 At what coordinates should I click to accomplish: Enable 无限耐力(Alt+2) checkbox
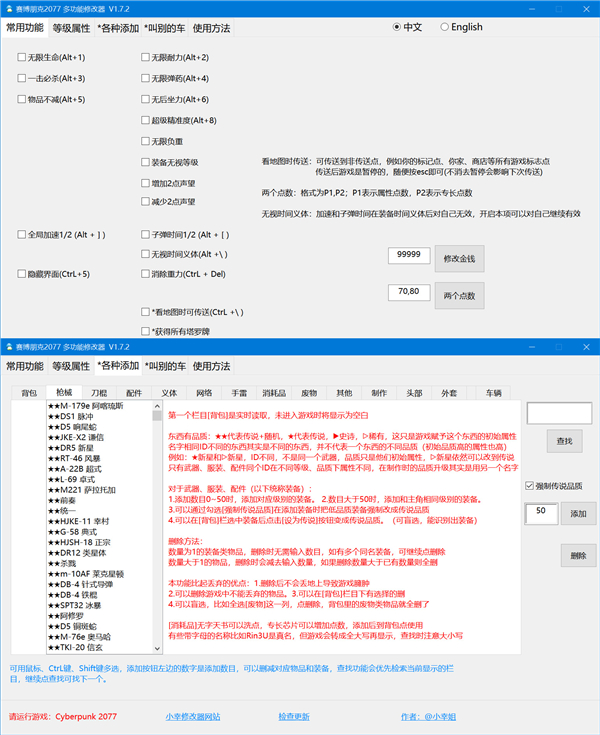(x=145, y=57)
